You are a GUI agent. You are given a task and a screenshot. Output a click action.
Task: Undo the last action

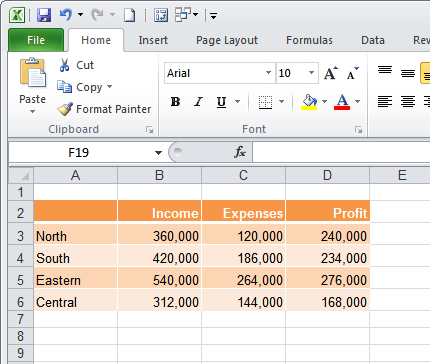coord(66,15)
